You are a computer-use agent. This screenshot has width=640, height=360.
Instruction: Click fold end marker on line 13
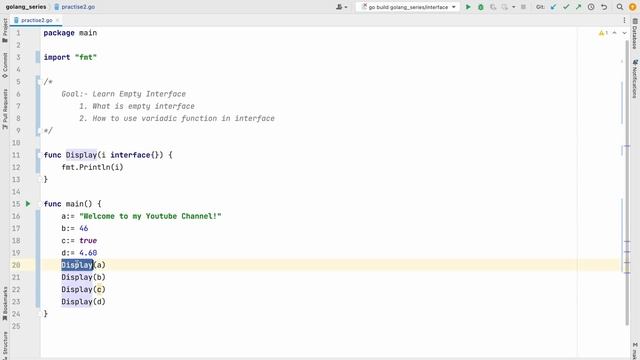[x=40, y=179]
